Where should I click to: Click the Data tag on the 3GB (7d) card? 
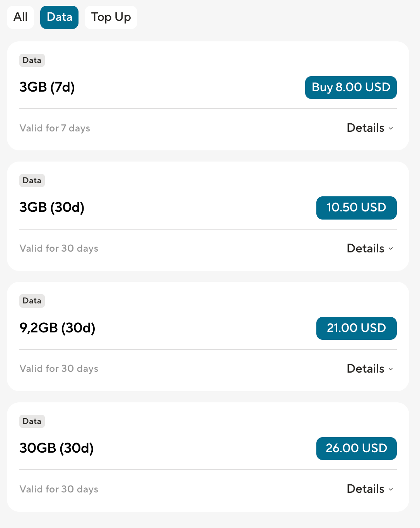click(32, 60)
